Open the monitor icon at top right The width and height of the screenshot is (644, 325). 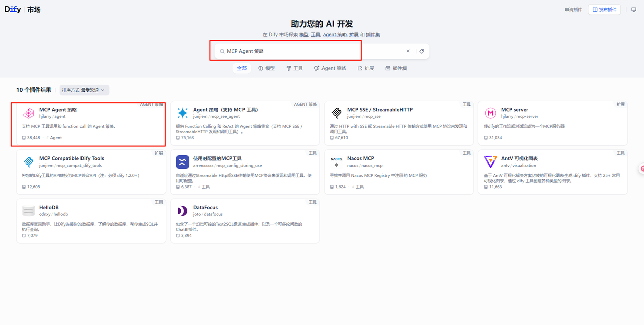point(634,10)
